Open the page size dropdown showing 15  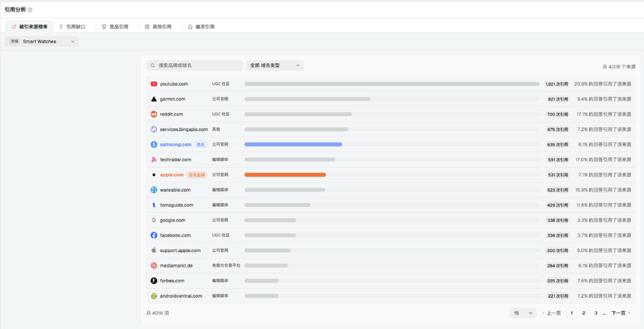(x=523, y=313)
